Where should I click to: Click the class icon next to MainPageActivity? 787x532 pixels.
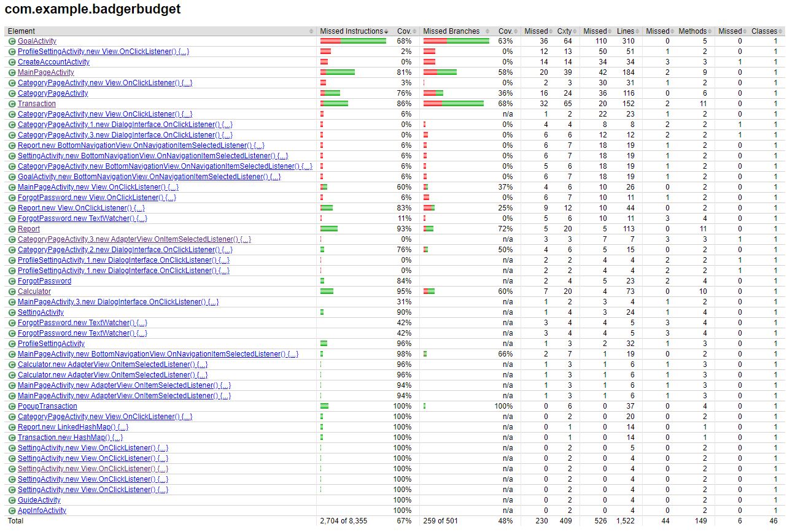click(11, 72)
